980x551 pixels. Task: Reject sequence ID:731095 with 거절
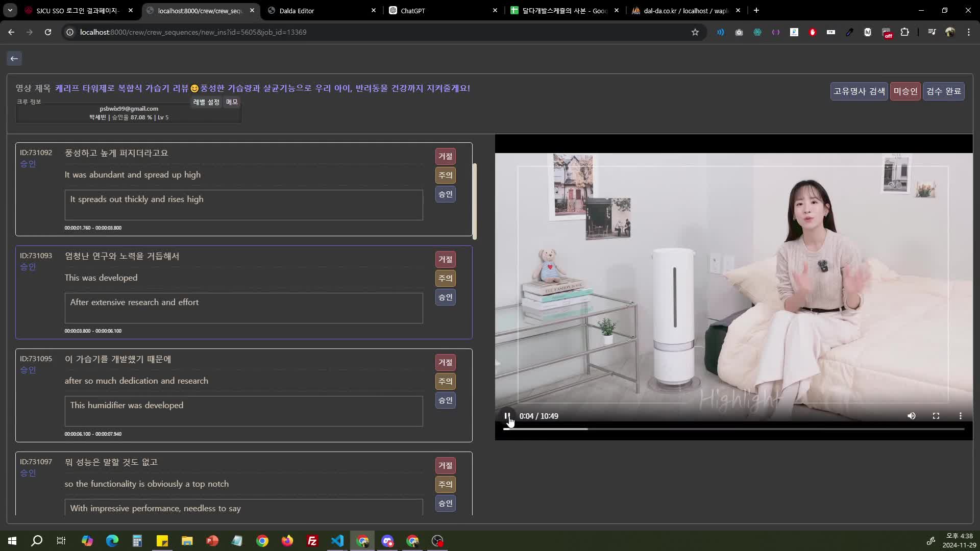tap(446, 362)
